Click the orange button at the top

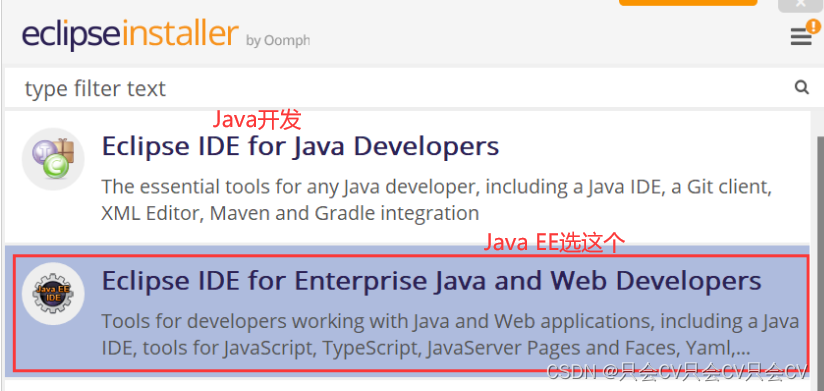(688, 3)
